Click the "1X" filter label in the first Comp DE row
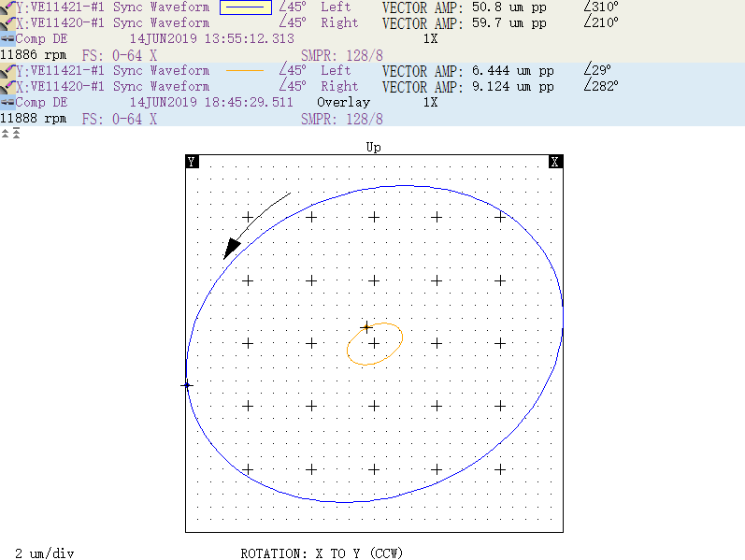The width and height of the screenshot is (745, 560). (431, 38)
